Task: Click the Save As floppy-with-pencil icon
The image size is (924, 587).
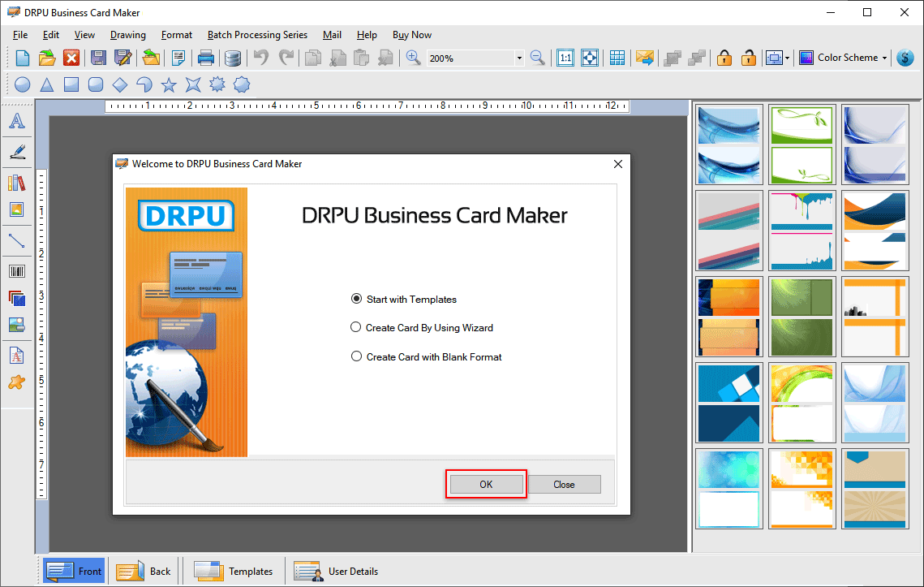Action: tap(123, 58)
